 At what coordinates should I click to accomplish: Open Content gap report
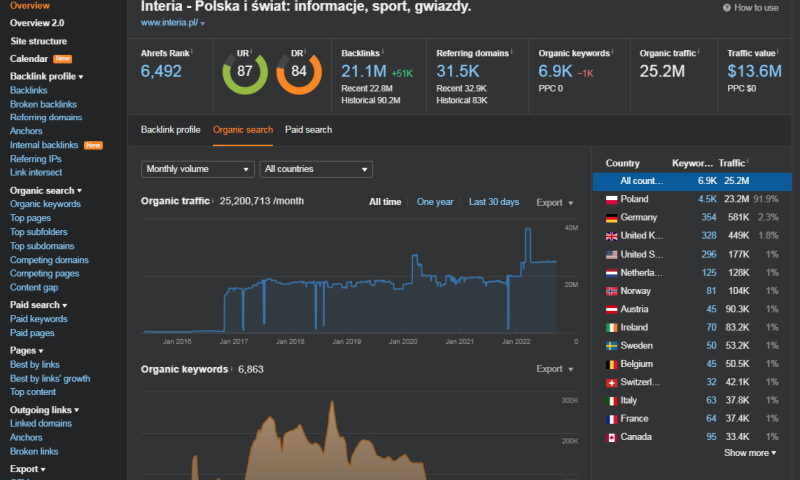34,288
